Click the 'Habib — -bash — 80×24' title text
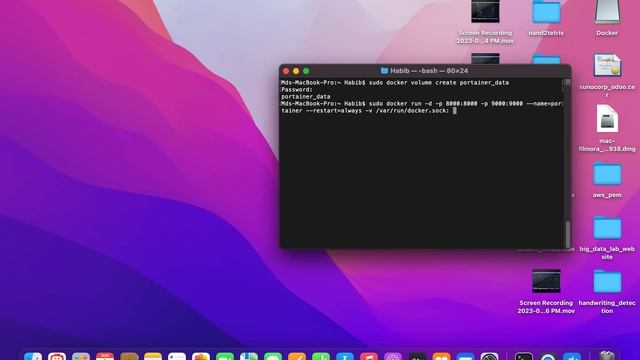This screenshot has height=360, width=640. coord(429,71)
